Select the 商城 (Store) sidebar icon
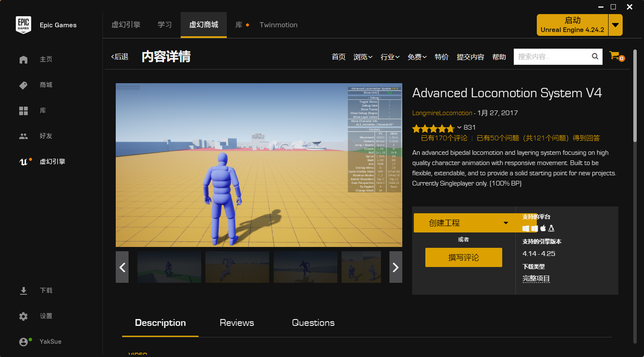Screen dimensions: 644x357 tap(23, 85)
